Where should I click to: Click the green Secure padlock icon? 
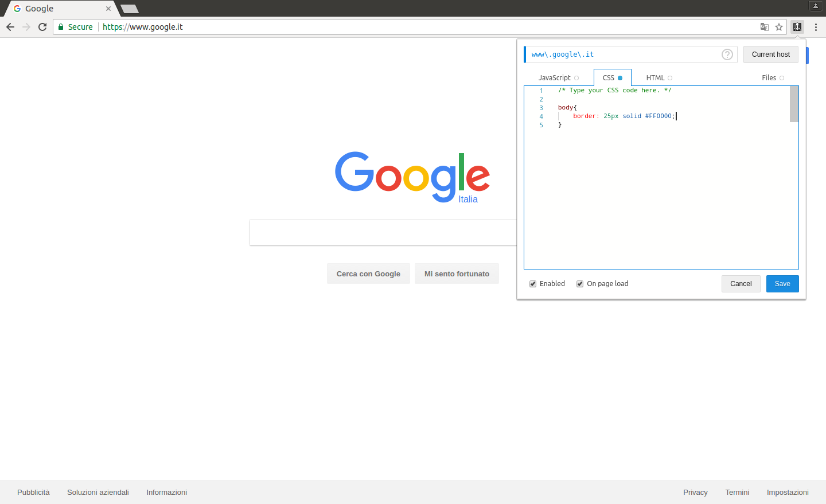61,27
